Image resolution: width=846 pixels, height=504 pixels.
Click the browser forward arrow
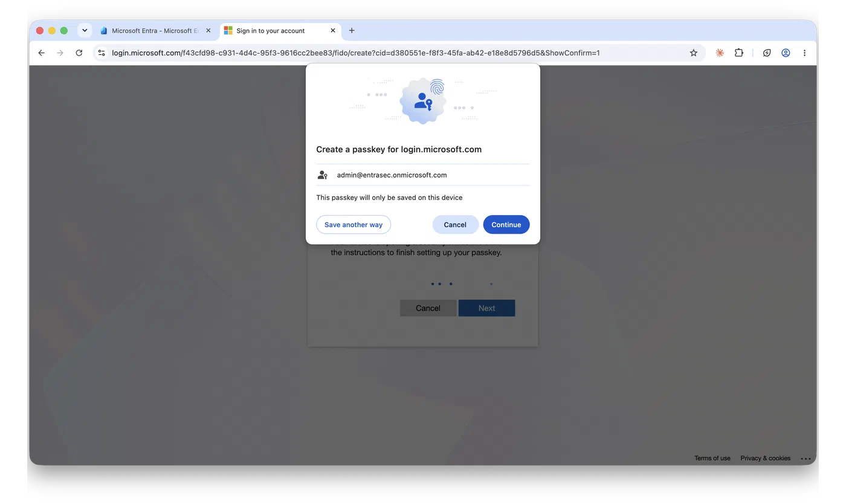pyautogui.click(x=60, y=53)
